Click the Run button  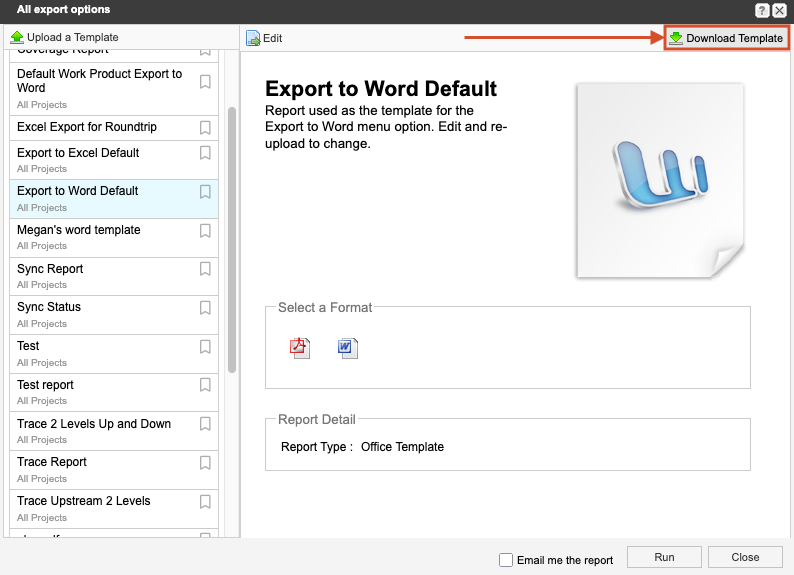click(x=664, y=557)
